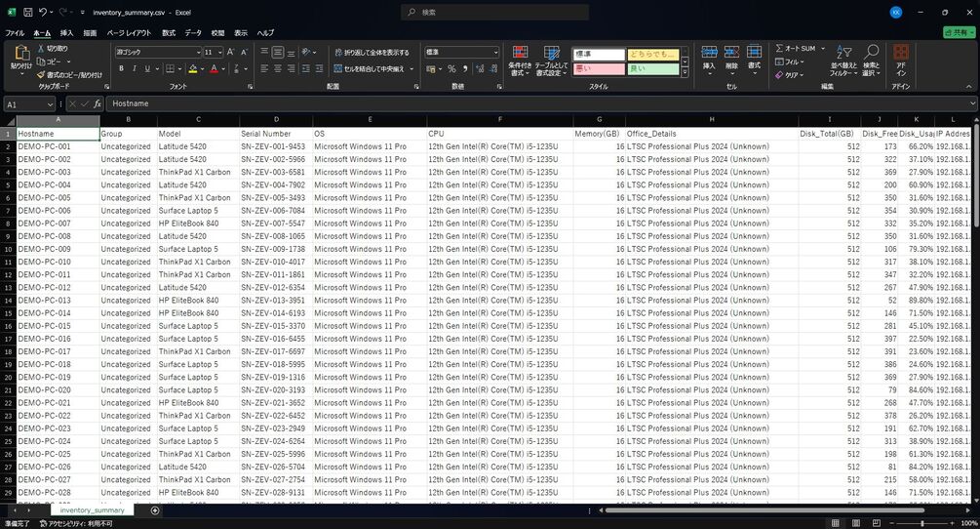Apply percent style
Viewport: 980px width, 529px height.
451,68
